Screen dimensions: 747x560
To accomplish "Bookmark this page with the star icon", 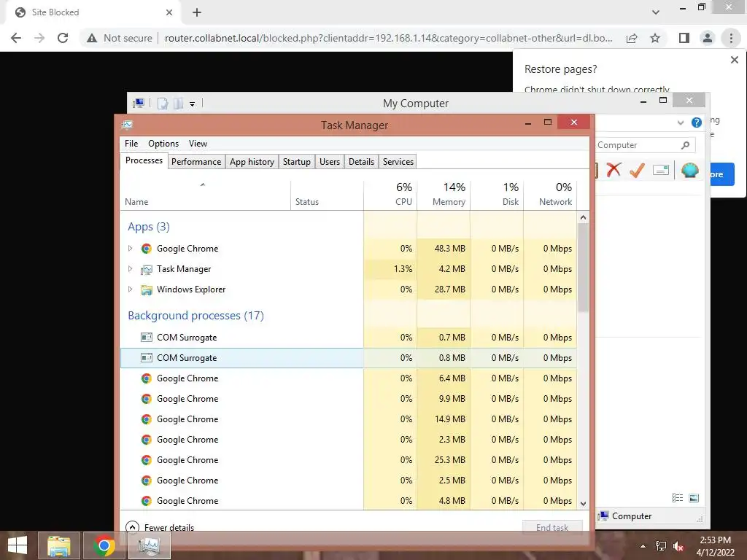I will (655, 38).
